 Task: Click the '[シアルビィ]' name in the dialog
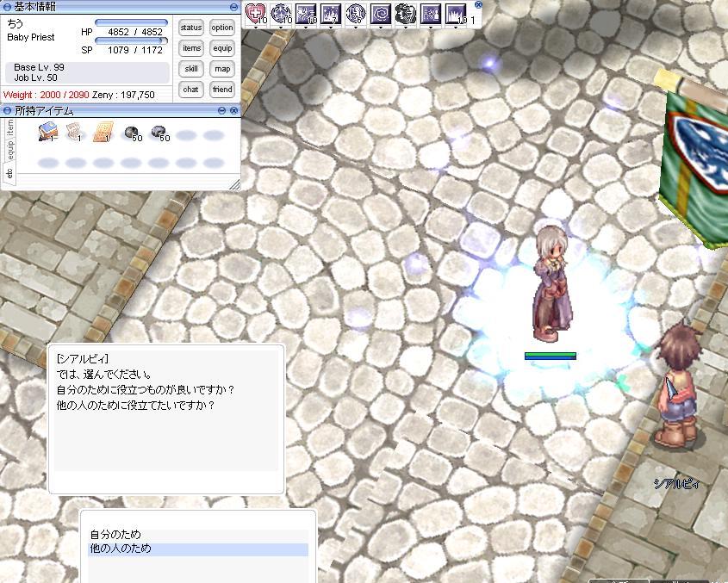(83, 359)
